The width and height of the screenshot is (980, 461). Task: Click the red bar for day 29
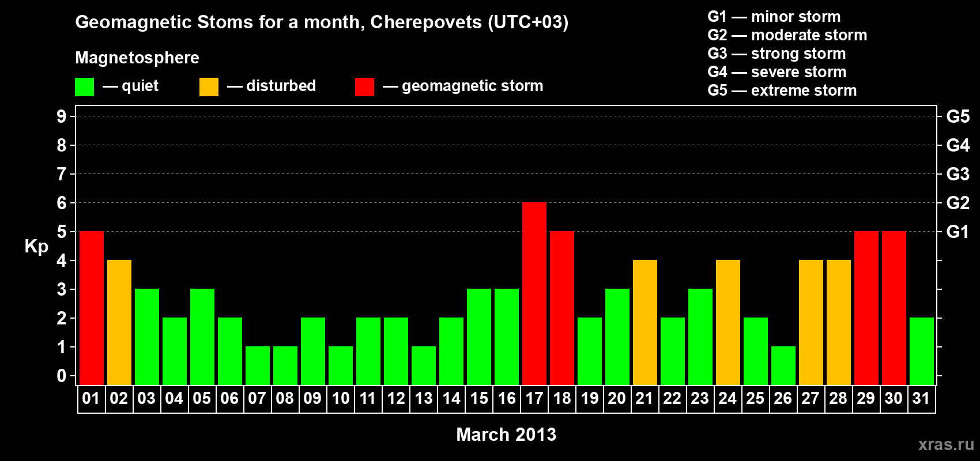coord(866,308)
